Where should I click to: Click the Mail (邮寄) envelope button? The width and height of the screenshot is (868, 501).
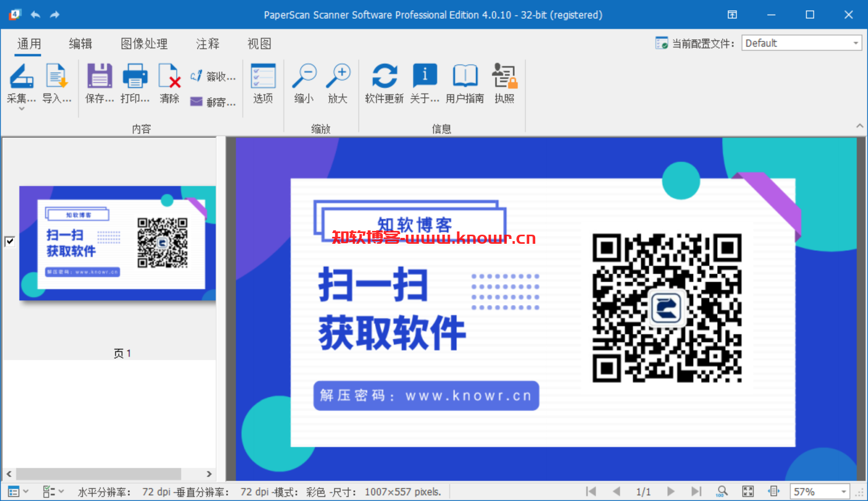[213, 102]
